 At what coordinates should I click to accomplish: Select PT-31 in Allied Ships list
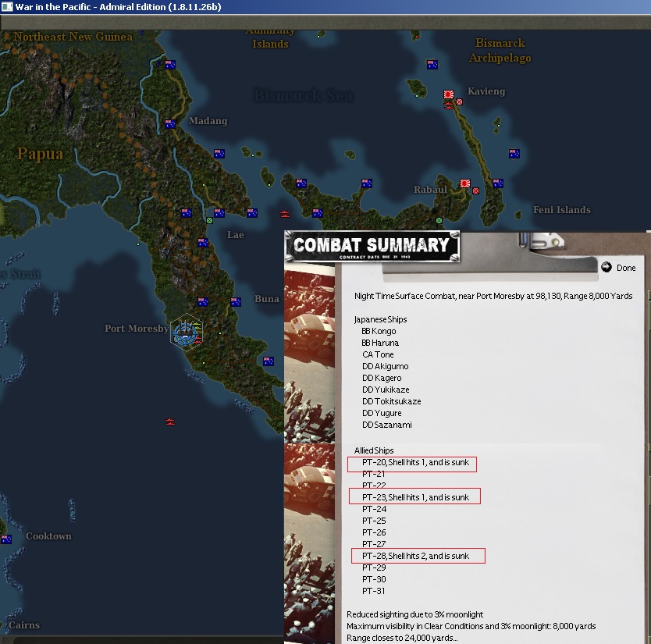(x=374, y=591)
